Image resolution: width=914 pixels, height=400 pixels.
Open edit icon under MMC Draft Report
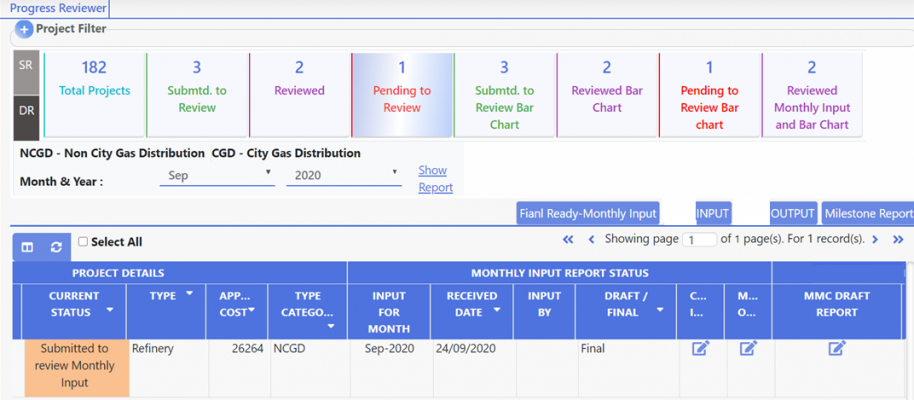(837, 348)
